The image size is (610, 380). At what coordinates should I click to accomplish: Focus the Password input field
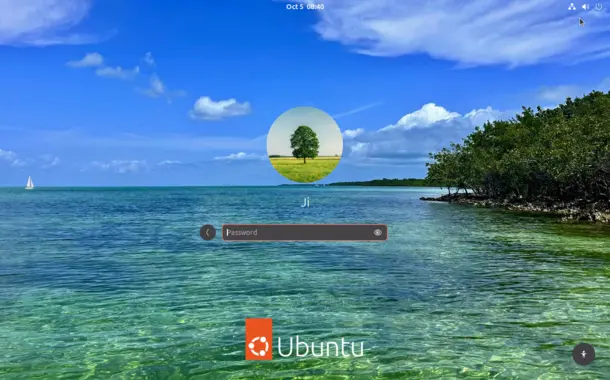pyautogui.click(x=305, y=233)
